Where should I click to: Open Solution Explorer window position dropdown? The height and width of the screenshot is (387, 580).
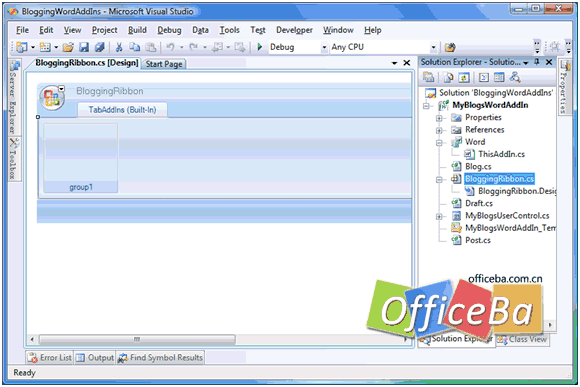coord(526,63)
